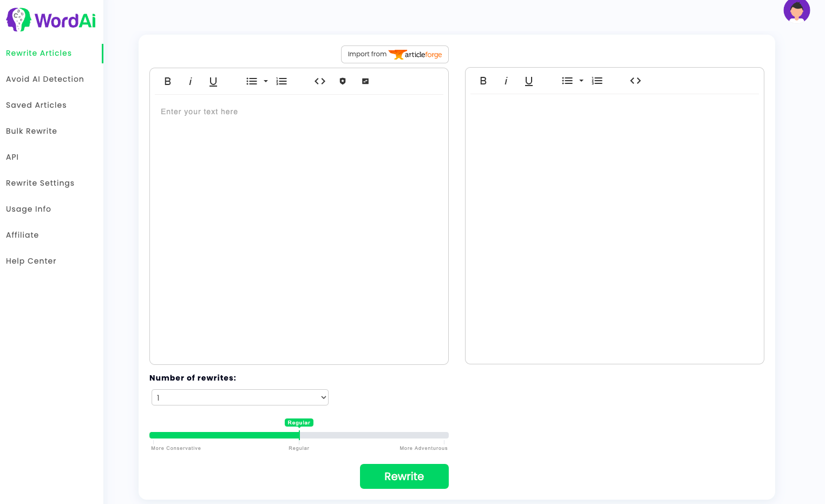Set slider to More Adventurous label
The width and height of the screenshot is (825, 504).
423,448
